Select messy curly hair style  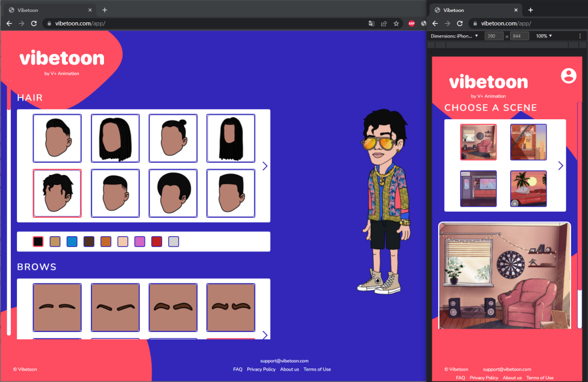[57, 193]
